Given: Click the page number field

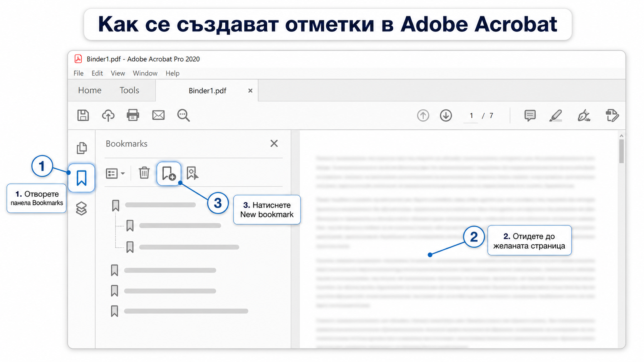Looking at the screenshot, I should tap(471, 116).
